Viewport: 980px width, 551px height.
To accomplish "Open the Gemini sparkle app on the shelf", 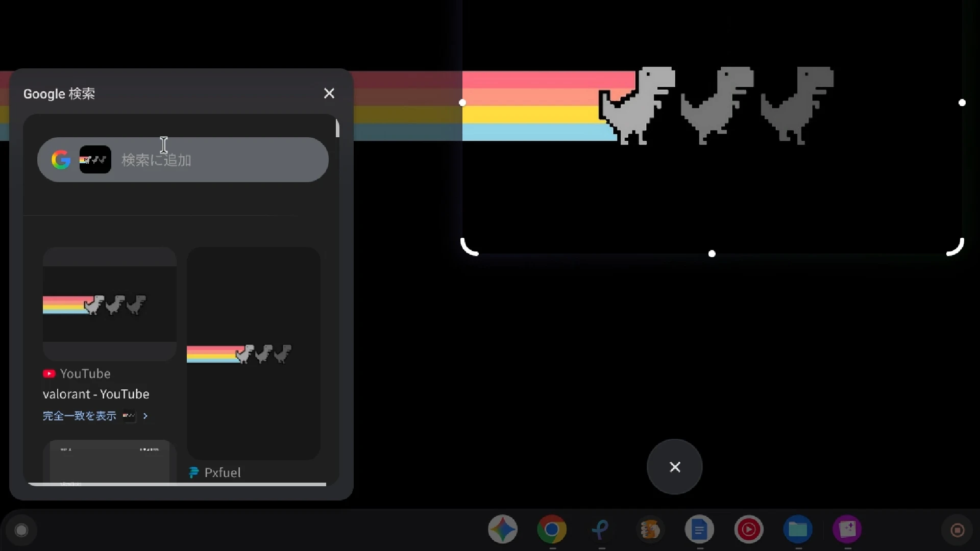I will click(x=503, y=529).
